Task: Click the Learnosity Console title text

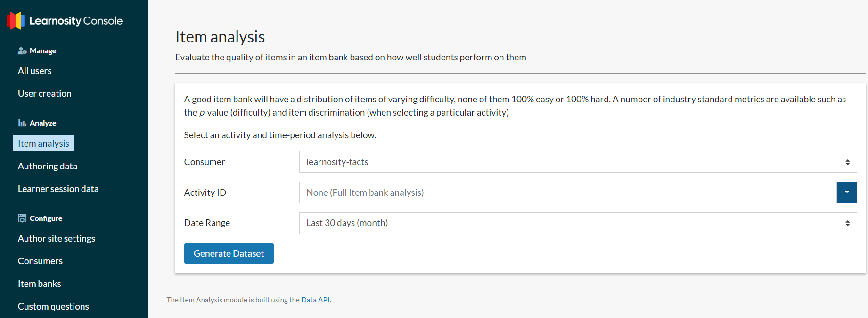Action: coord(76,21)
